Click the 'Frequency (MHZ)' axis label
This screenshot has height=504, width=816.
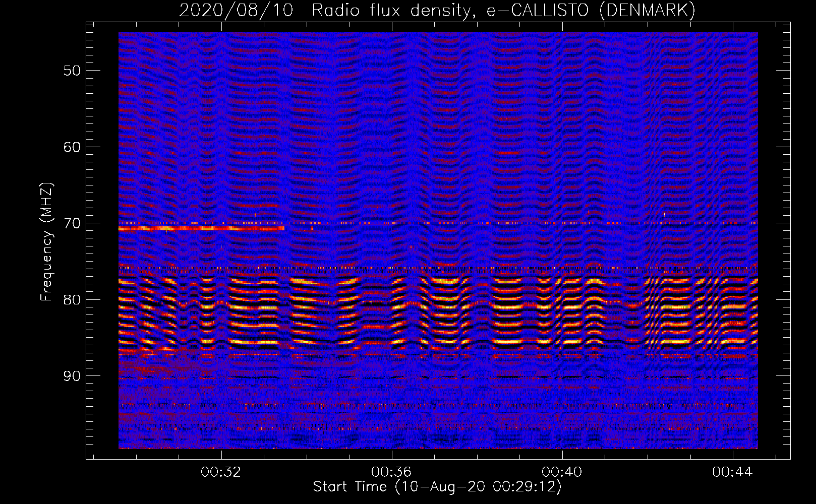(x=46, y=242)
